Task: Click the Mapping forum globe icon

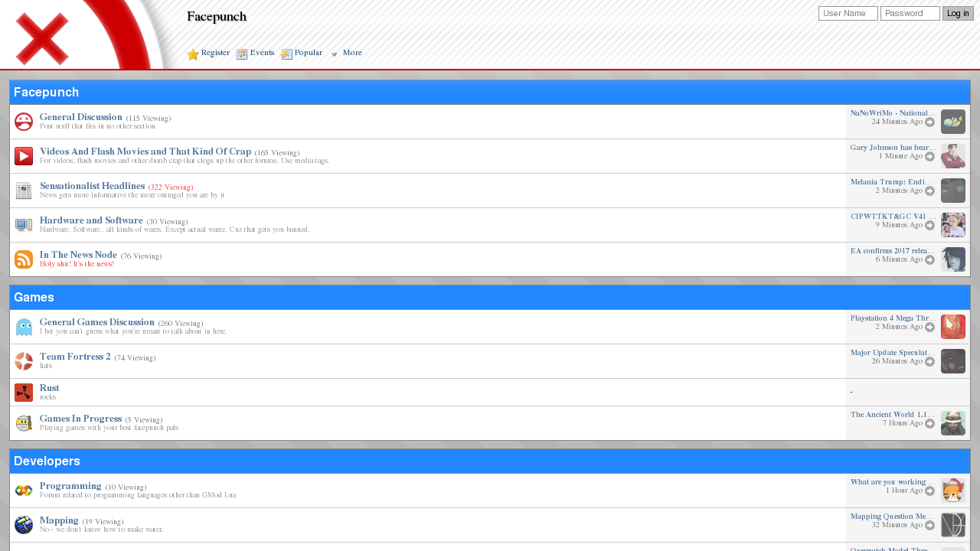Action: 24,525
